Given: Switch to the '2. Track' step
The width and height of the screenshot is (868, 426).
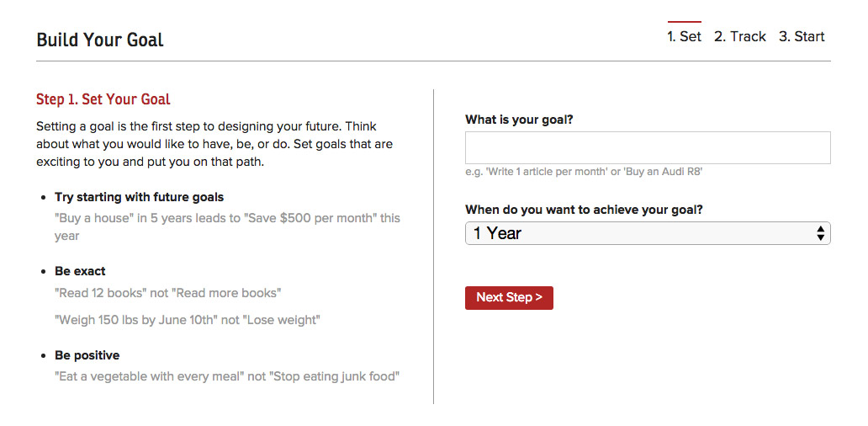Looking at the screenshot, I should (x=739, y=36).
